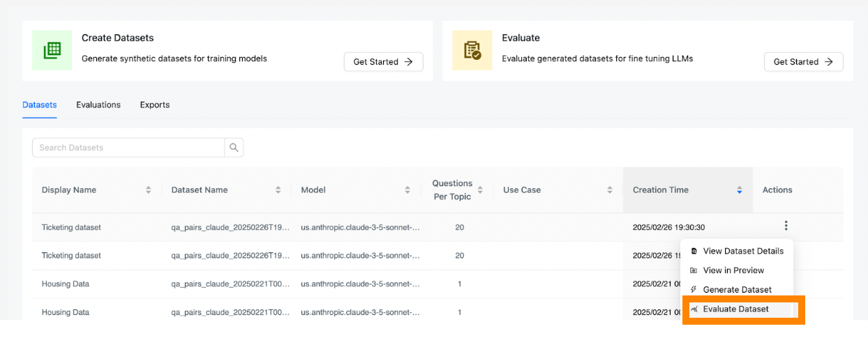
Task: Open the three-dot actions menu for first row
Action: pyautogui.click(x=786, y=226)
